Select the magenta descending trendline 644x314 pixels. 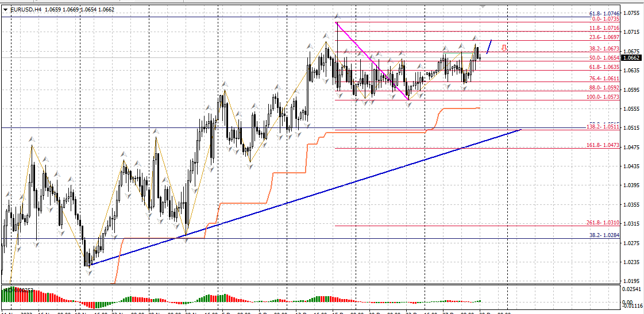point(372,61)
